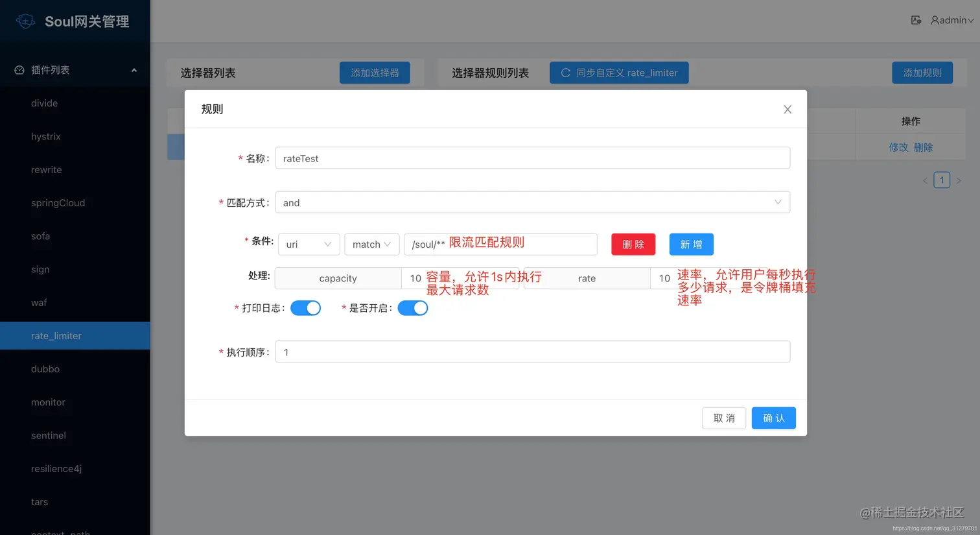Select the sentinel plugin in sidebar
The width and height of the screenshot is (980, 535).
(x=49, y=435)
